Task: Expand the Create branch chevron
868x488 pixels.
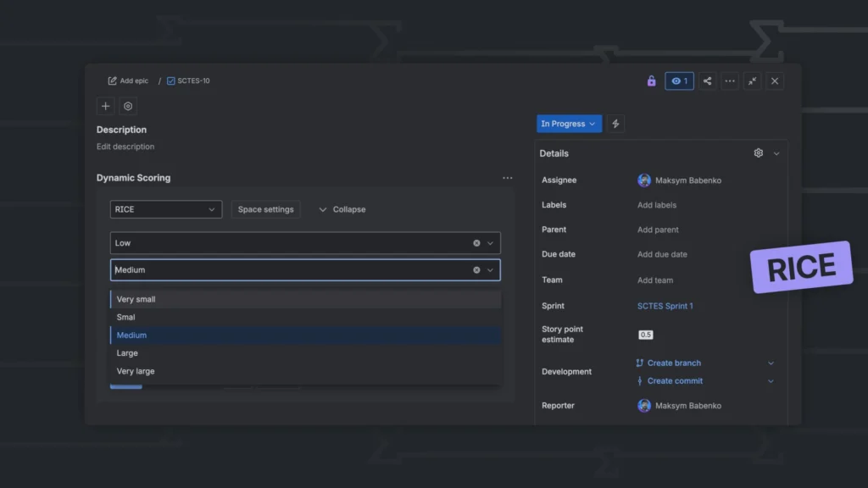Action: pos(771,363)
